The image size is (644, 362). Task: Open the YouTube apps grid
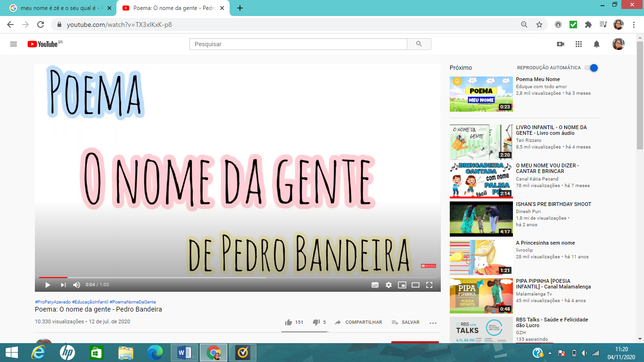(579, 44)
